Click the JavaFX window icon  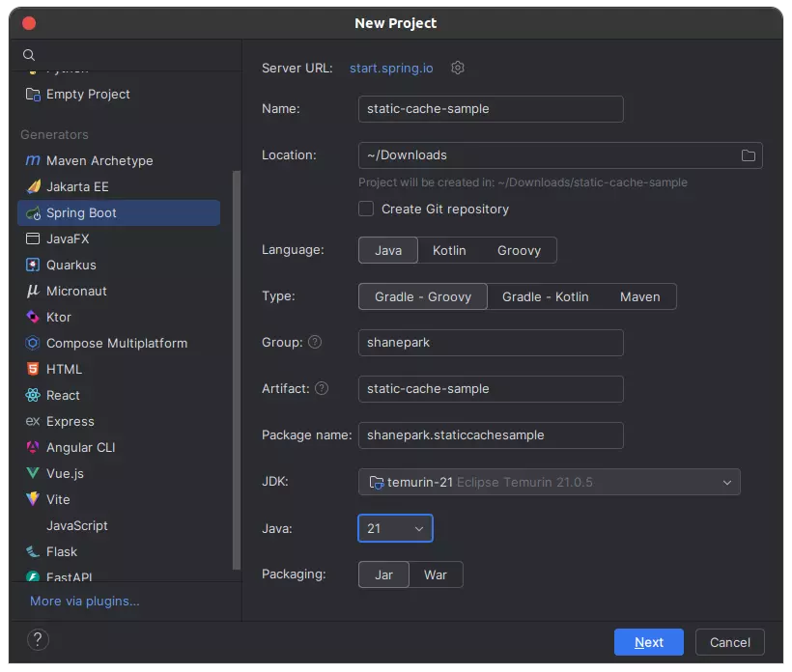tap(33, 238)
